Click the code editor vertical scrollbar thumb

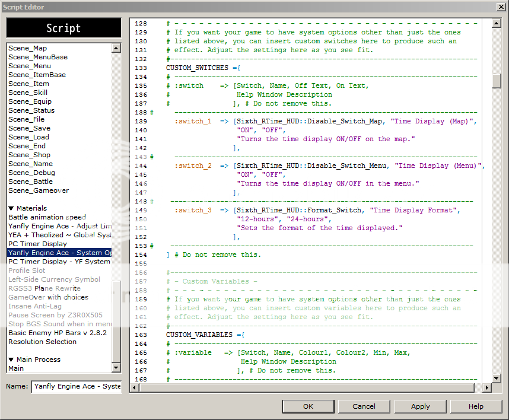(497, 81)
